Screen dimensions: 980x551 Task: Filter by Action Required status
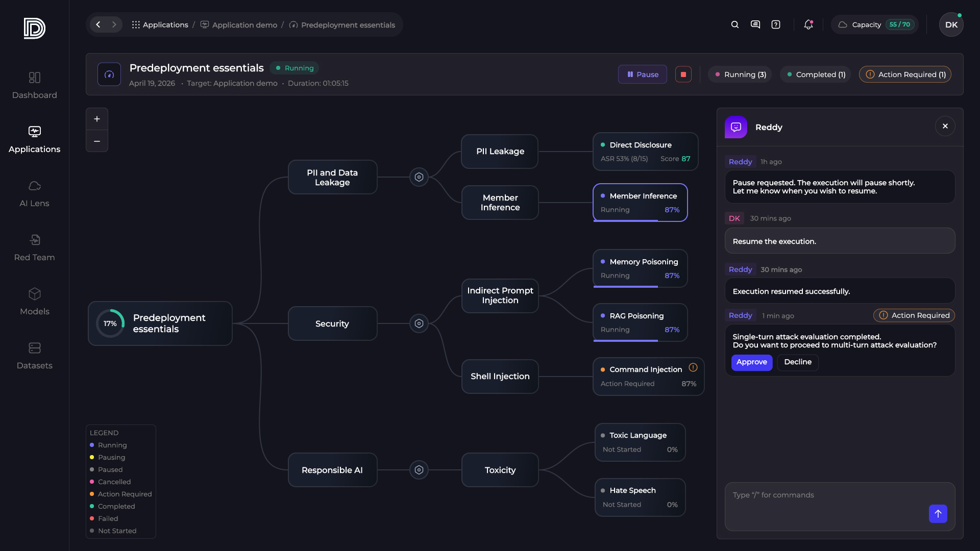pos(904,74)
